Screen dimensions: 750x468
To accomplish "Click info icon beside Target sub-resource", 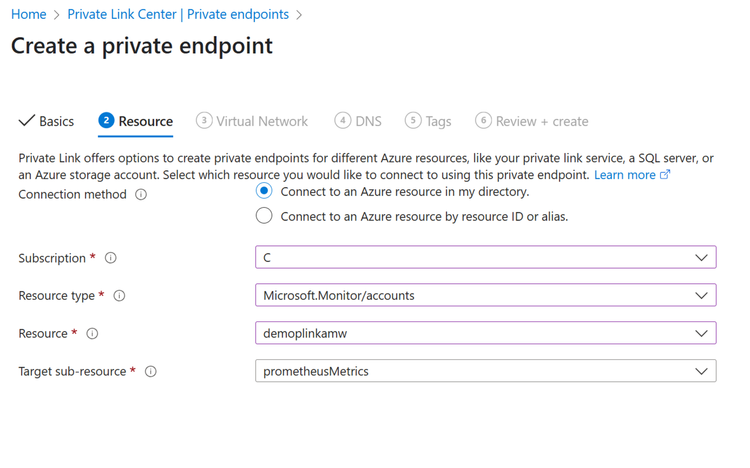I will click(x=151, y=372).
